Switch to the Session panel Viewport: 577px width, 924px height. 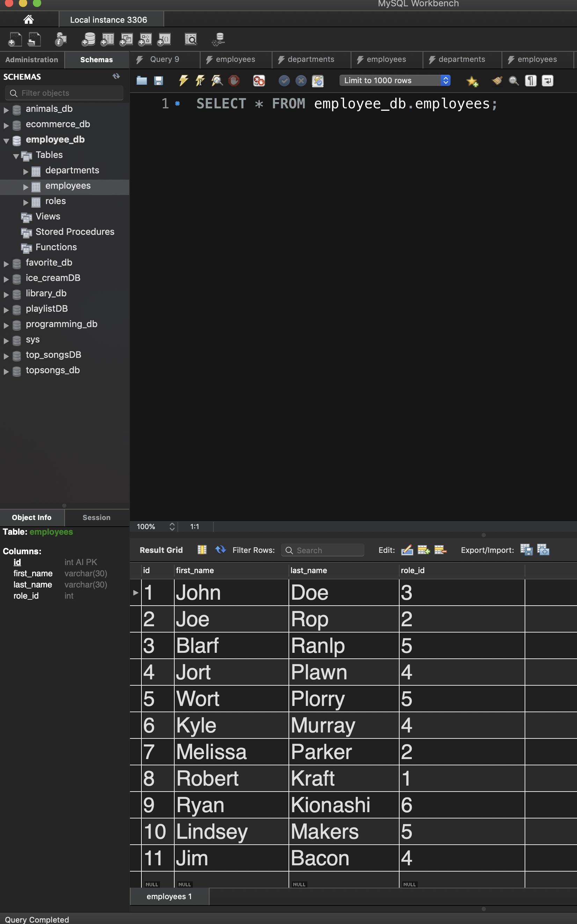(96, 517)
